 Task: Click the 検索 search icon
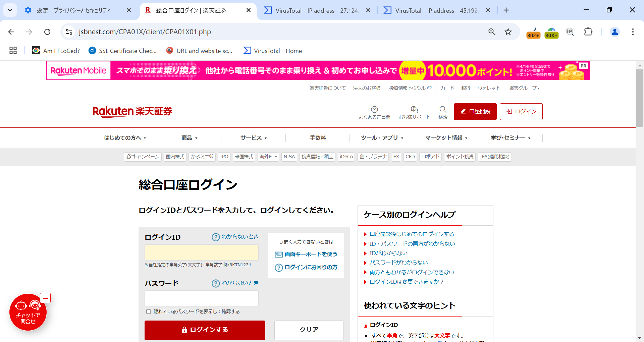pyautogui.click(x=443, y=113)
